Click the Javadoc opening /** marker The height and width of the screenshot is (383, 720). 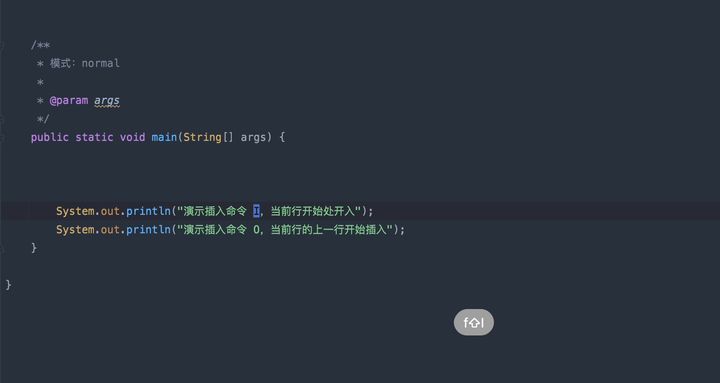[40, 45]
